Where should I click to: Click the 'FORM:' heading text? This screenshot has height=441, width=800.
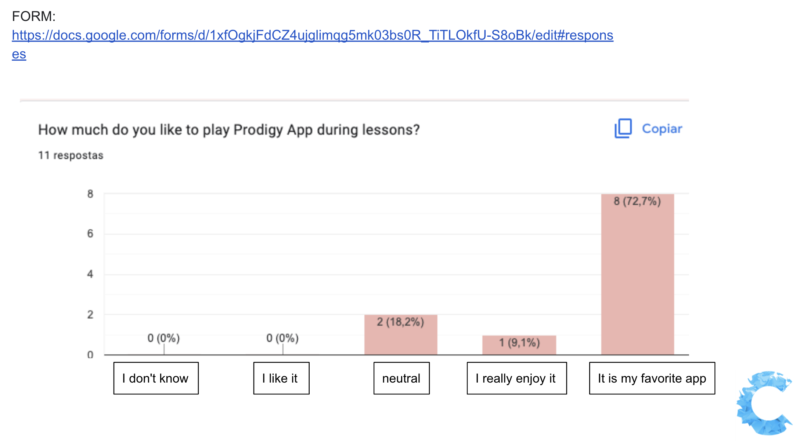33,17
